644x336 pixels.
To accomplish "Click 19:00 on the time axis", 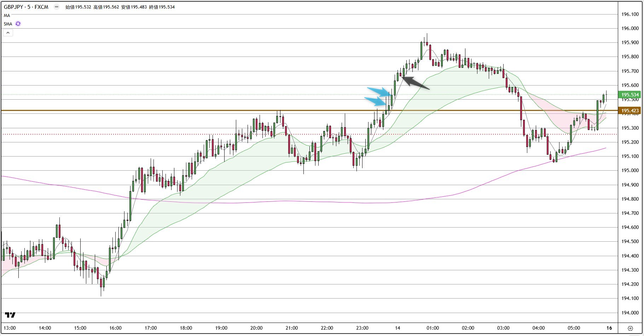I will pos(221,328).
